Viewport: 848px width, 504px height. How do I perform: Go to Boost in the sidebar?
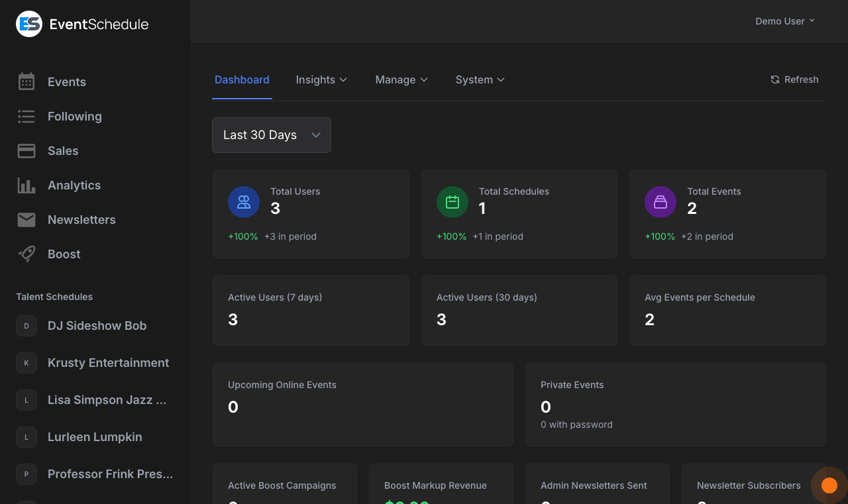click(x=64, y=254)
